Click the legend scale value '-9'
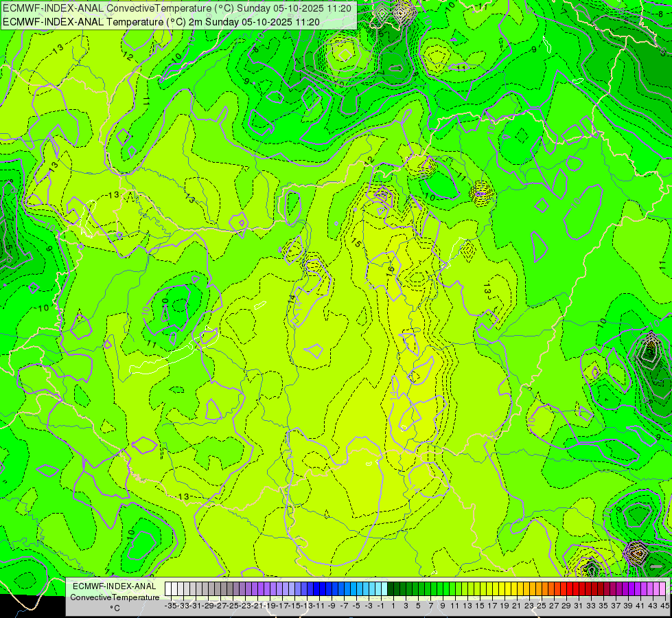 tap(332, 606)
